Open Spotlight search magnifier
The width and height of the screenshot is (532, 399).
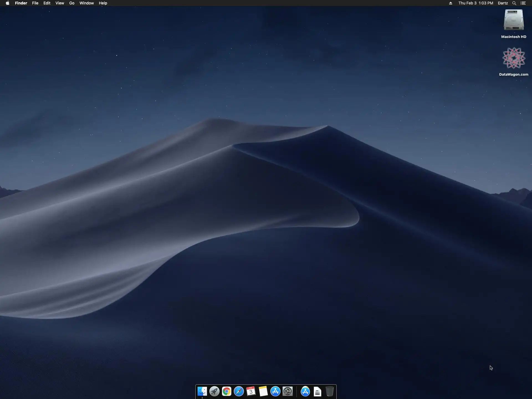pyautogui.click(x=514, y=3)
